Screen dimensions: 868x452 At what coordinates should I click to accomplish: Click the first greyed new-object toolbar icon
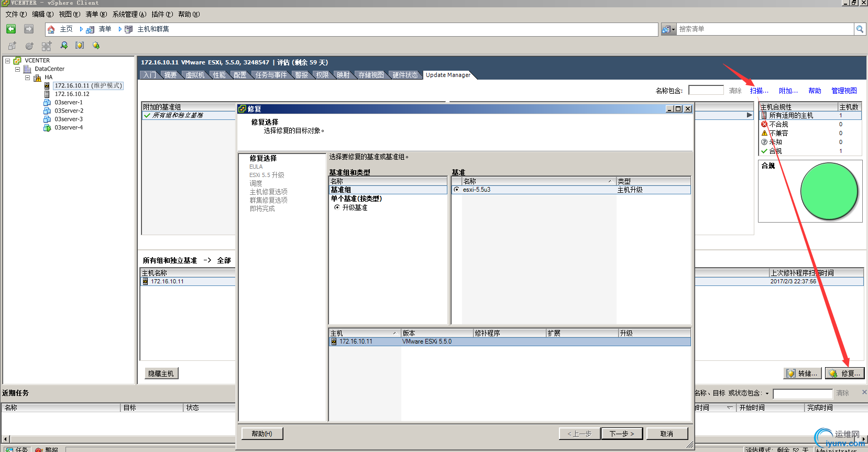point(12,46)
